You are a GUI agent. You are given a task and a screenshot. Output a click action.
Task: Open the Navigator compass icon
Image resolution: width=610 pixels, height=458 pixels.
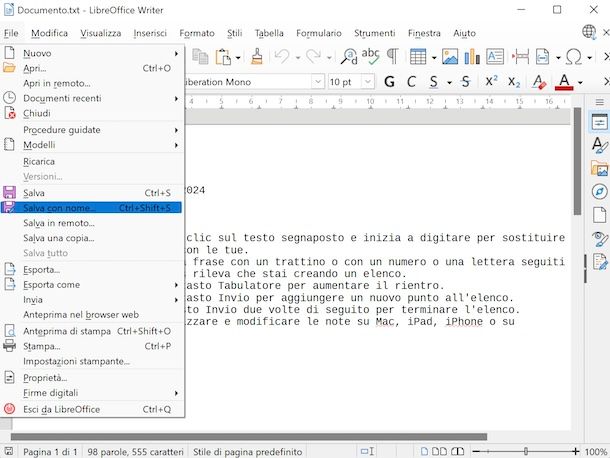click(599, 192)
